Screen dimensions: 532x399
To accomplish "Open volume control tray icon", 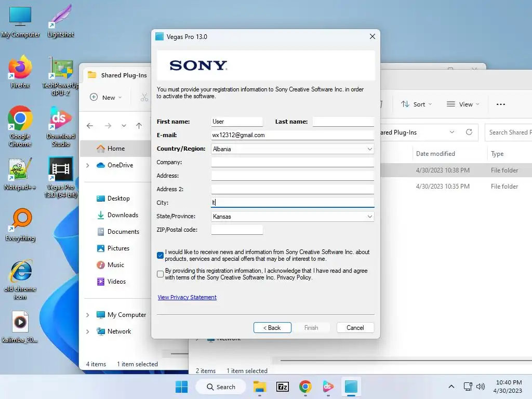I will (481, 387).
